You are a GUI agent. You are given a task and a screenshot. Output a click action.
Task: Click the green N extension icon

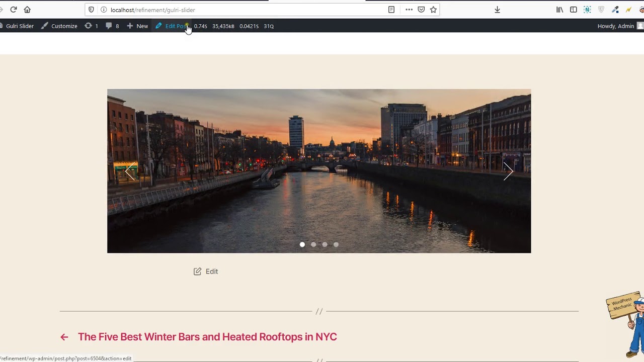(587, 10)
